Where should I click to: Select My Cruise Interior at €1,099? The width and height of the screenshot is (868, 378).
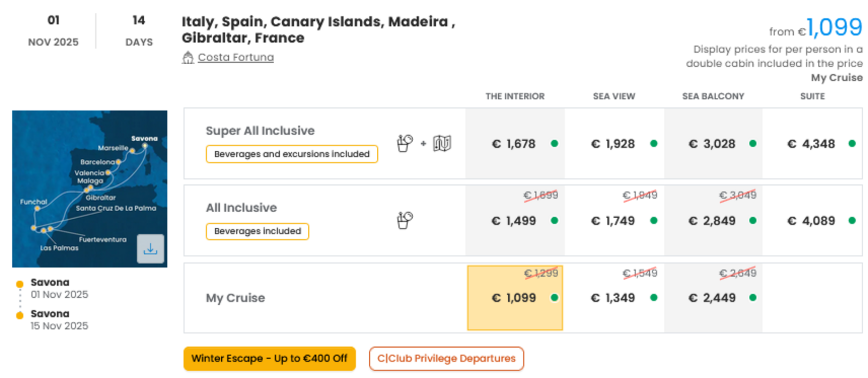515,298
